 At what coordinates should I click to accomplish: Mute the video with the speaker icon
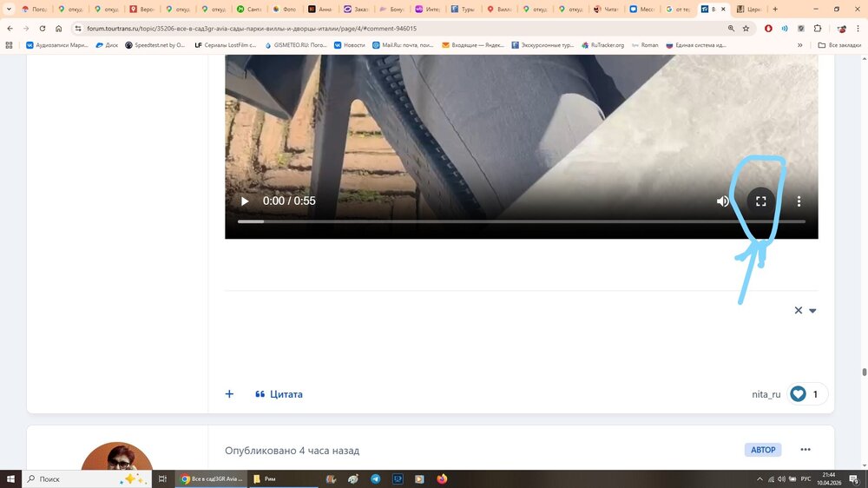(723, 201)
